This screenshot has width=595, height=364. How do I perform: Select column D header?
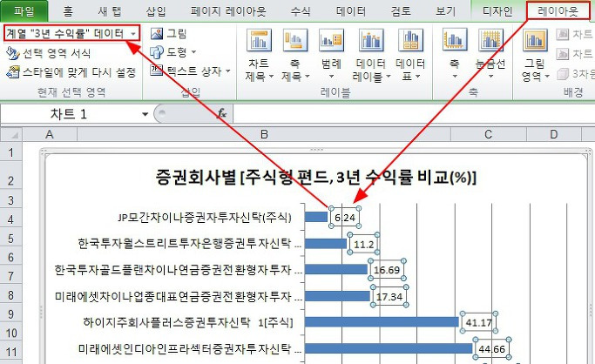coord(554,134)
